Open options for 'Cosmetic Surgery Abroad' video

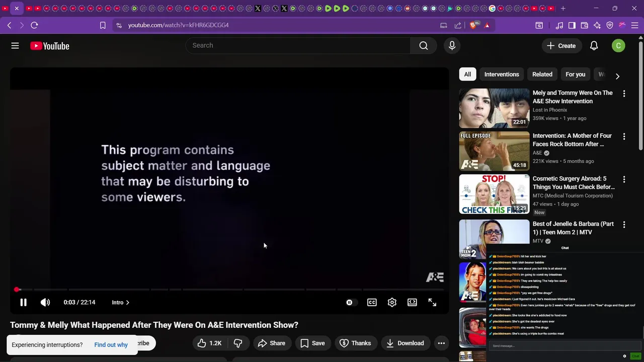[x=624, y=179]
